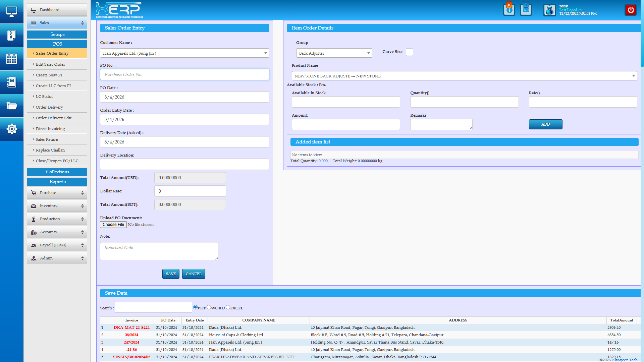
Task: Open the mail messages icon in header
Action: tap(526, 10)
